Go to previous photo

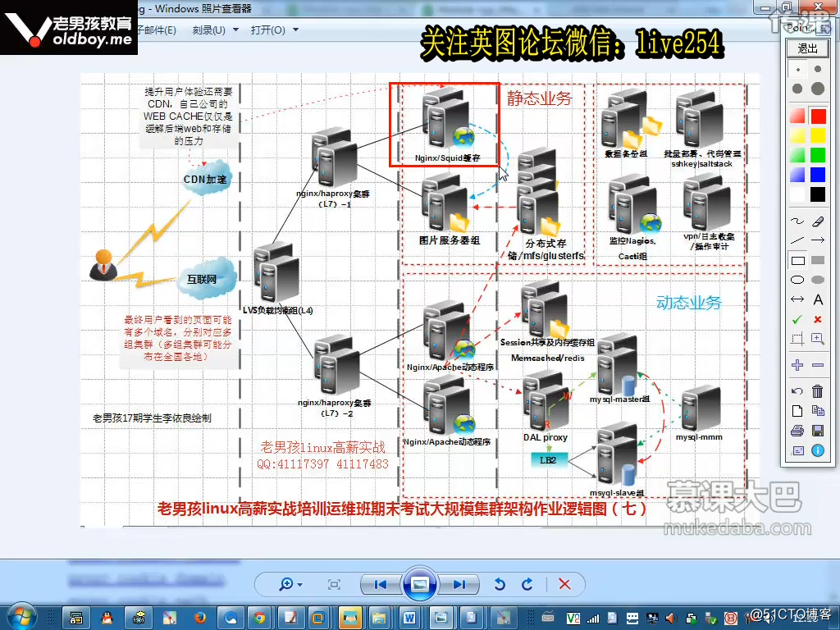381,584
